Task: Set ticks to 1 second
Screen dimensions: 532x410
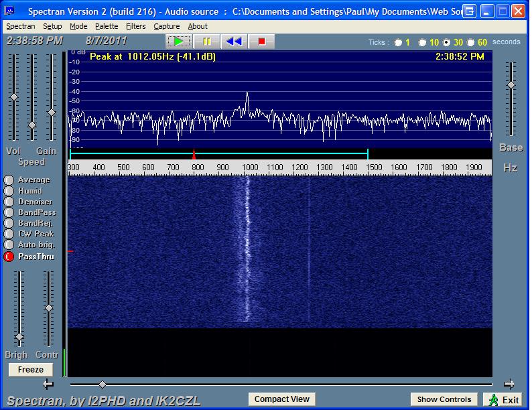Action: click(399, 42)
